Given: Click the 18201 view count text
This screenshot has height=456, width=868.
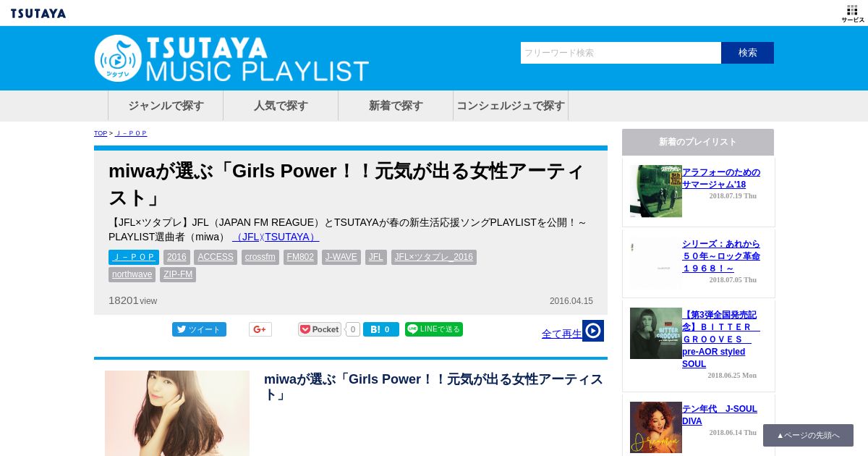Looking at the screenshot, I should [x=132, y=300].
